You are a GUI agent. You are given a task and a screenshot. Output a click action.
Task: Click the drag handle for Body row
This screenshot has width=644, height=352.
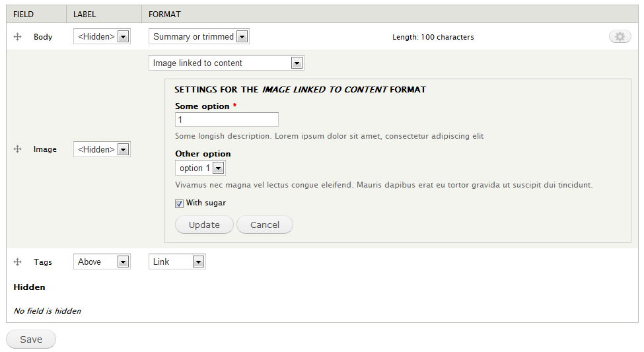tap(18, 37)
